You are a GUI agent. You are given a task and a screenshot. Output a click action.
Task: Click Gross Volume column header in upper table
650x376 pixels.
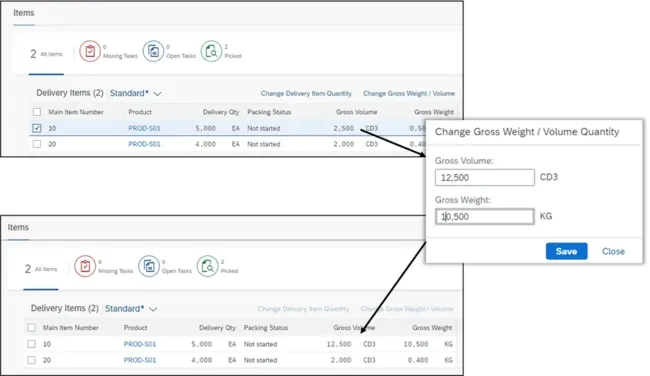pyautogui.click(x=357, y=112)
